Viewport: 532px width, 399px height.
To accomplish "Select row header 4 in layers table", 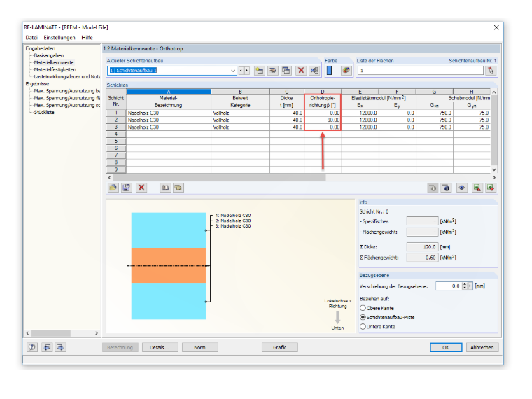I will [116, 134].
